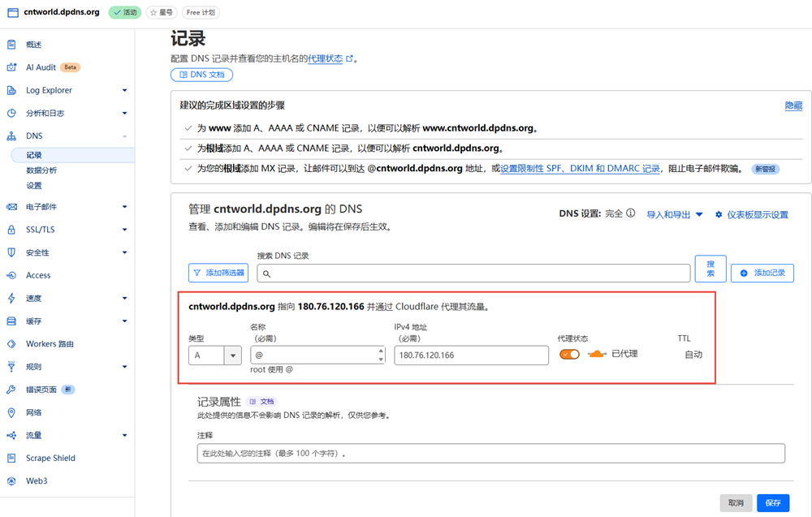Click the external link icon after 代理状态
This screenshot has width=812, height=517.
[x=349, y=58]
